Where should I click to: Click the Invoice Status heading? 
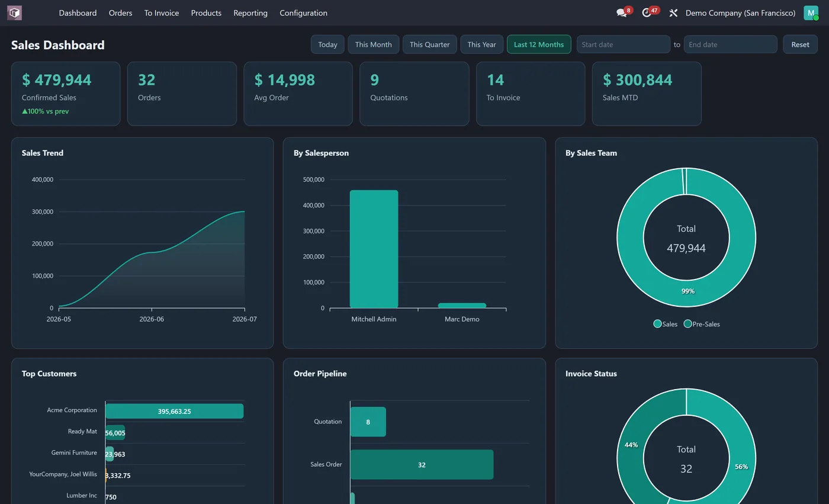coord(591,374)
